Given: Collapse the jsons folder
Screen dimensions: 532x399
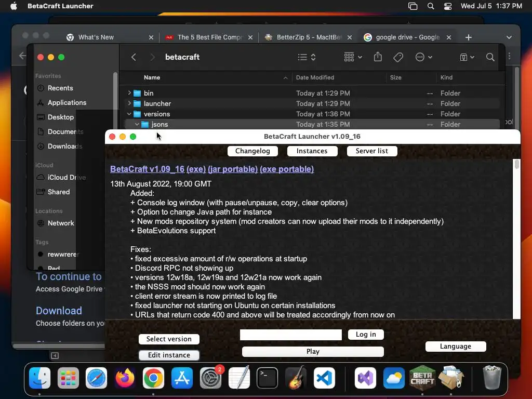Looking at the screenshot, I should (137, 125).
